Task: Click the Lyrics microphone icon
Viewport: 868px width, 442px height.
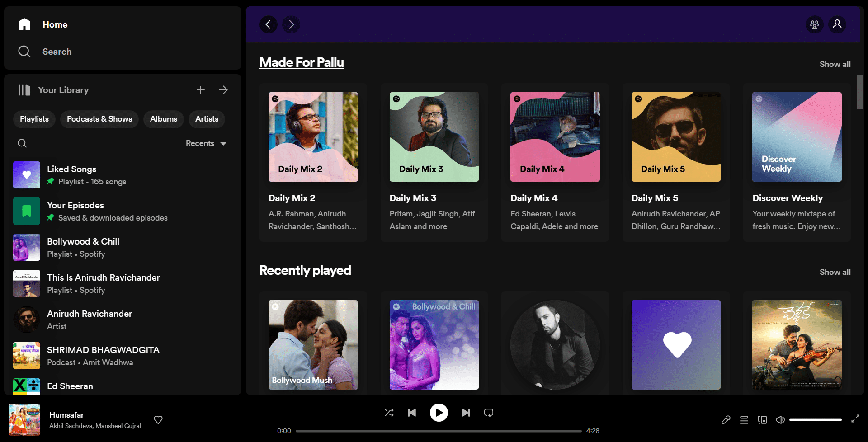Action: (x=726, y=420)
